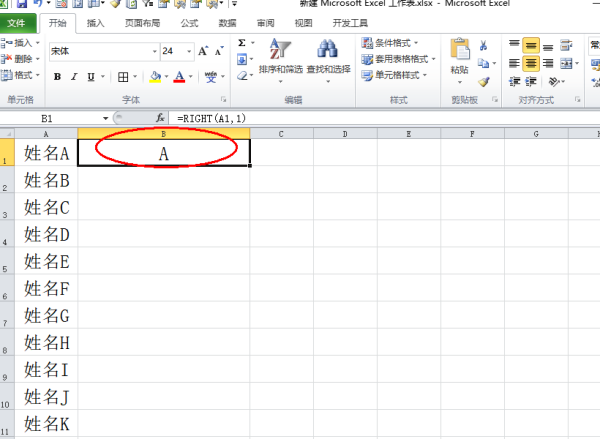Open font color picker arrow
This screenshot has width=600, height=439.
click(x=191, y=77)
